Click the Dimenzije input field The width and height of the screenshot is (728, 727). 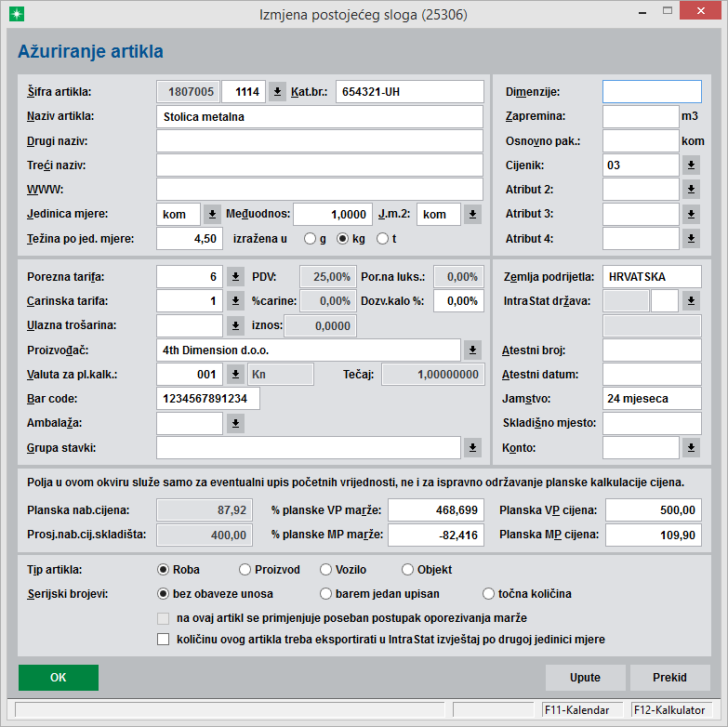[652, 92]
